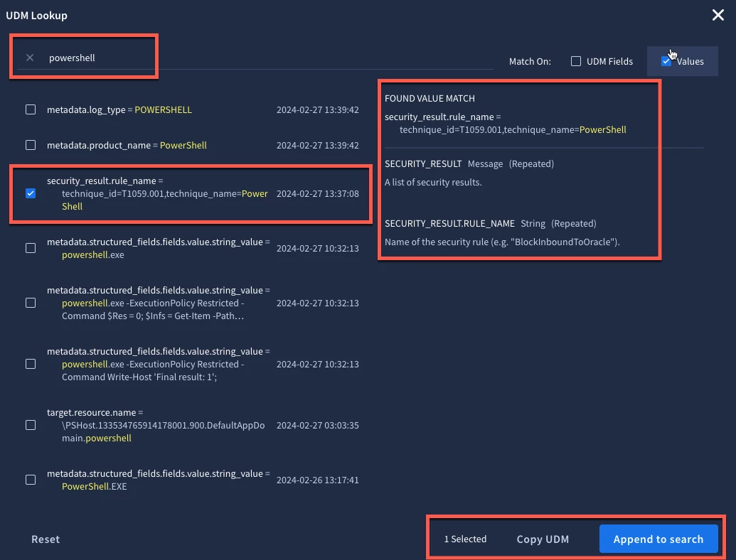Enable the UDM Fields match checkbox

coord(576,61)
